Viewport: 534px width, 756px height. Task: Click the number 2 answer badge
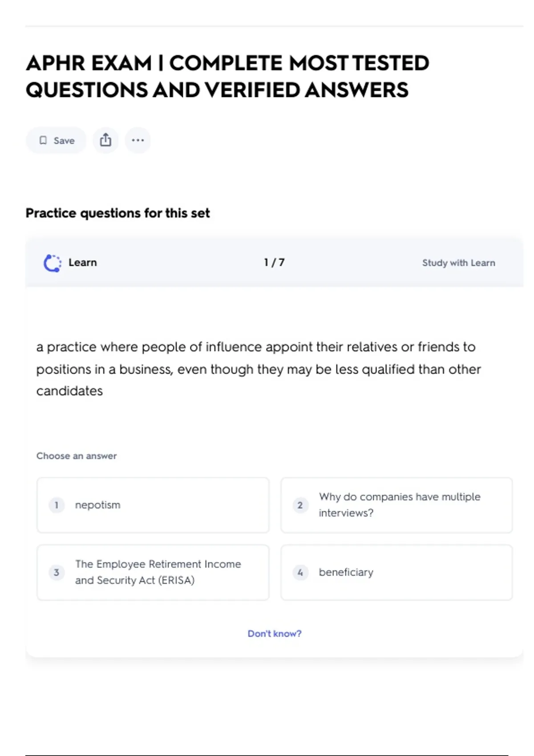tap(300, 505)
